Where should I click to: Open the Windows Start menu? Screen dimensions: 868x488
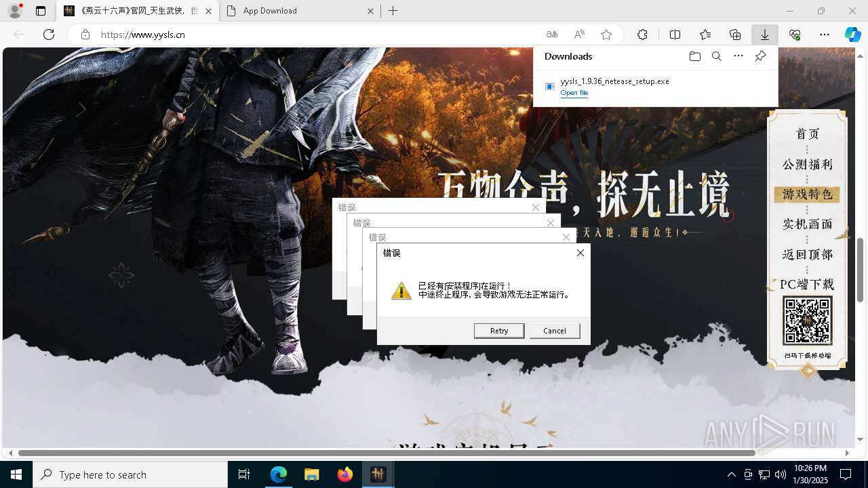click(x=16, y=474)
